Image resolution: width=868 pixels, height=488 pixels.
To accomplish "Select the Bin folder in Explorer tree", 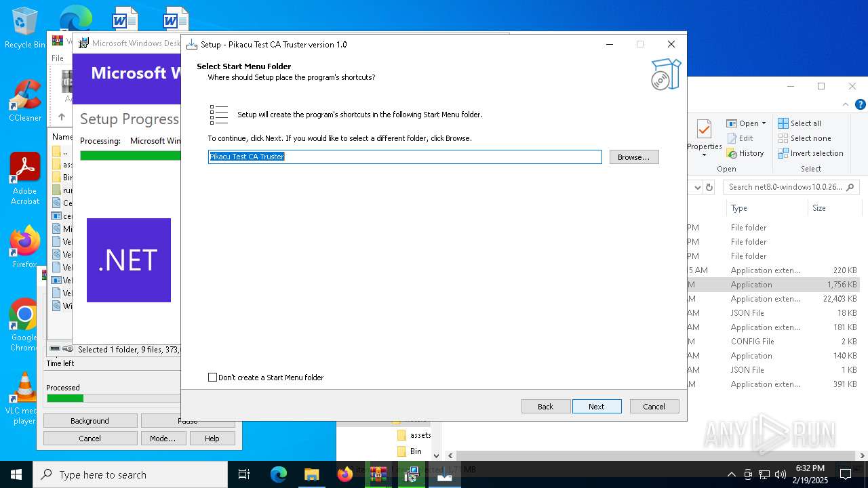I will [410, 451].
